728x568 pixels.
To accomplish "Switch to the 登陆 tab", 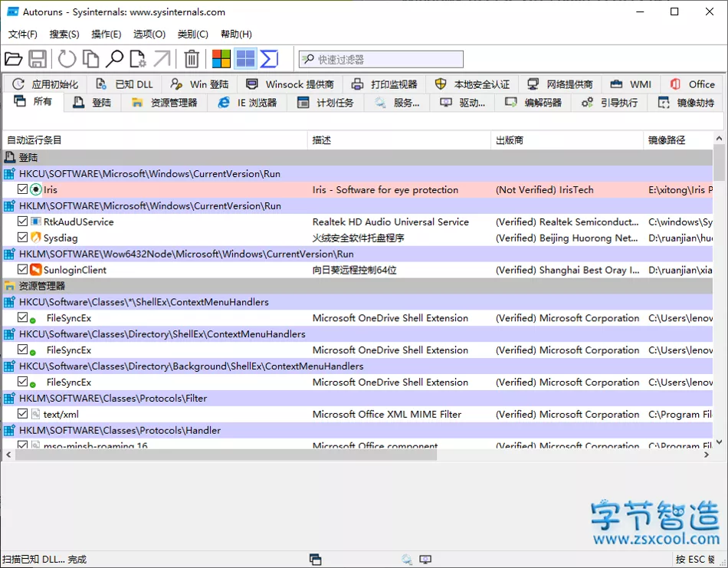I will pyautogui.click(x=93, y=103).
